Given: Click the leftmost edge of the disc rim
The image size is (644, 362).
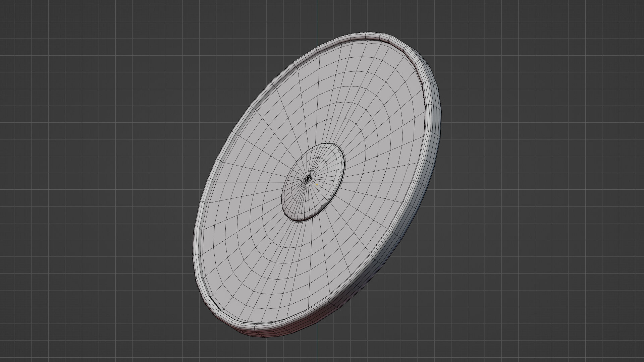Looking at the screenshot, I should point(194,255).
